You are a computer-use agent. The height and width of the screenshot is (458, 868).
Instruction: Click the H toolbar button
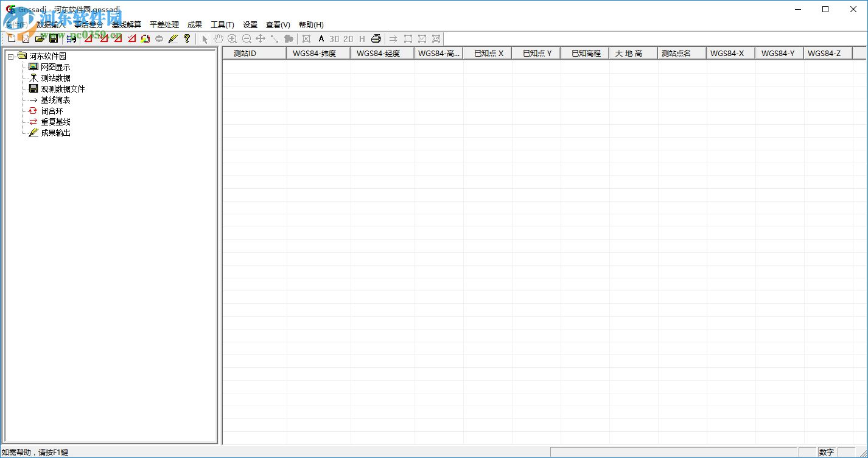(362, 39)
